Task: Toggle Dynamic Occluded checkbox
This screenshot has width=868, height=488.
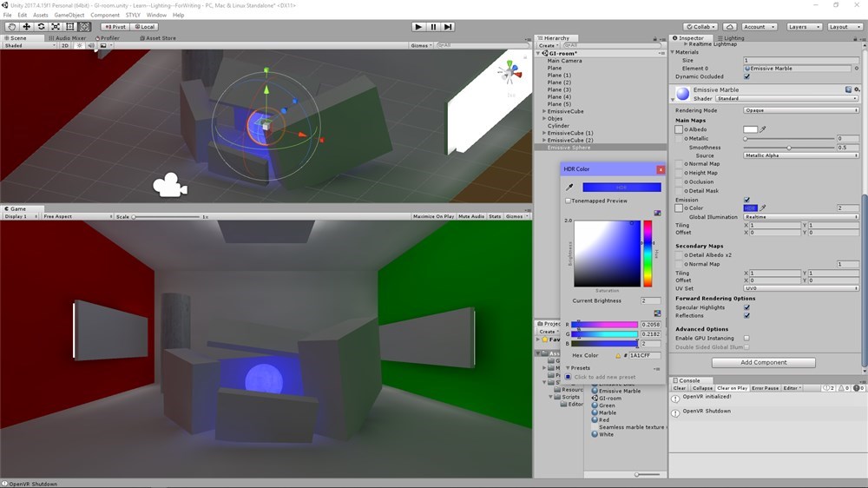Action: coord(746,76)
